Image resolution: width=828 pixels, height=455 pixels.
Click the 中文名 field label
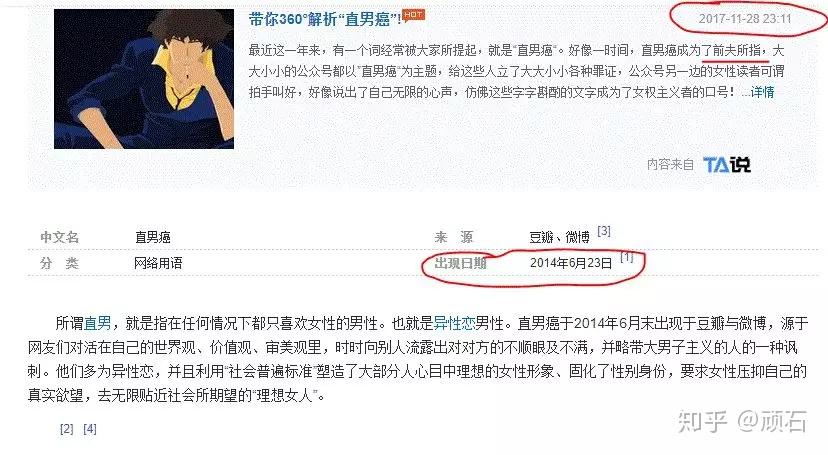60,237
